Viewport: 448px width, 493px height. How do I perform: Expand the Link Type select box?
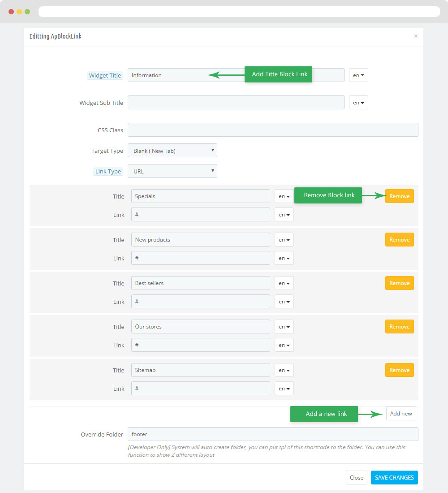pos(172,171)
